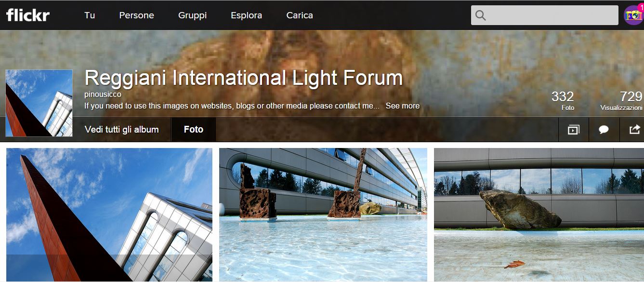This screenshot has height=282, width=644.
Task: Select Carica to upload photos
Action: [300, 15]
